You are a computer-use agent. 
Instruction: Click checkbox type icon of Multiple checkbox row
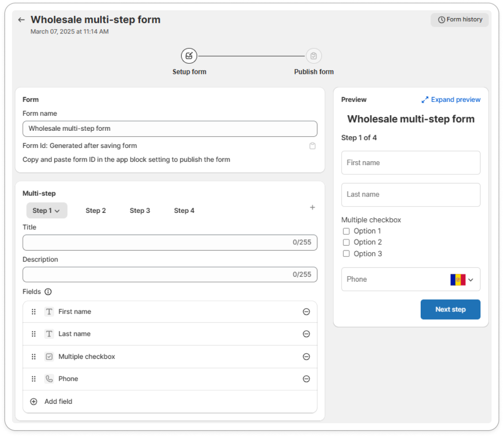pos(49,357)
